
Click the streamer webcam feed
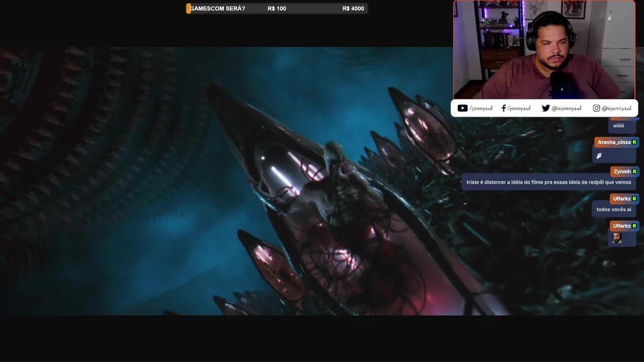tap(544, 50)
